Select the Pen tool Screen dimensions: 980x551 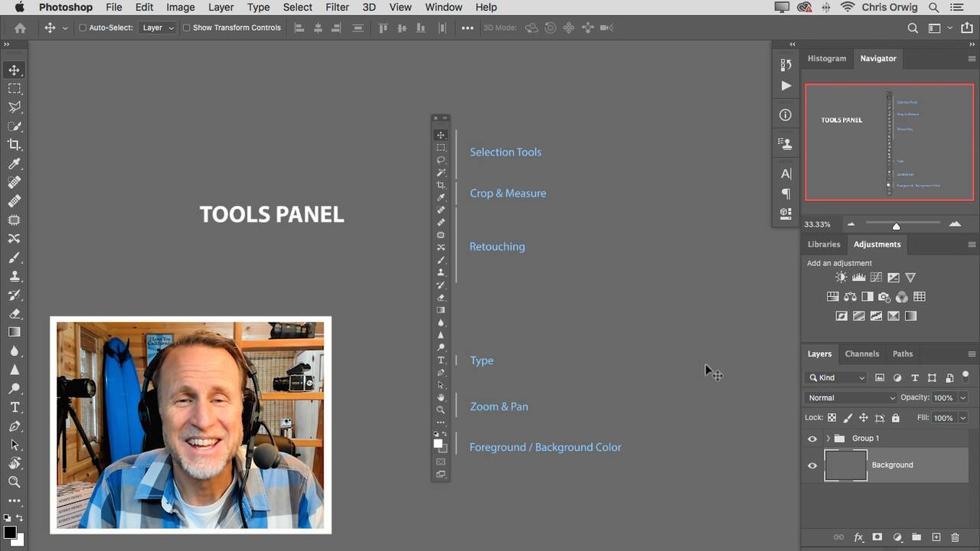pos(15,426)
